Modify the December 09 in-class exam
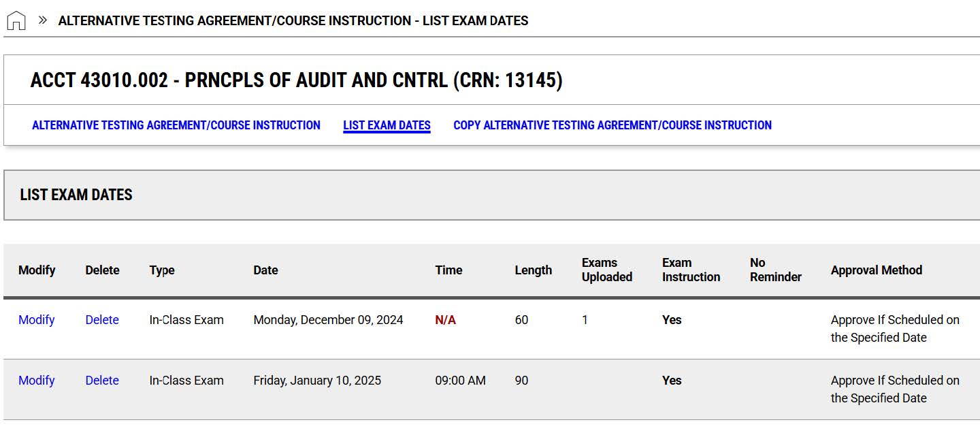980x433 pixels. point(36,319)
